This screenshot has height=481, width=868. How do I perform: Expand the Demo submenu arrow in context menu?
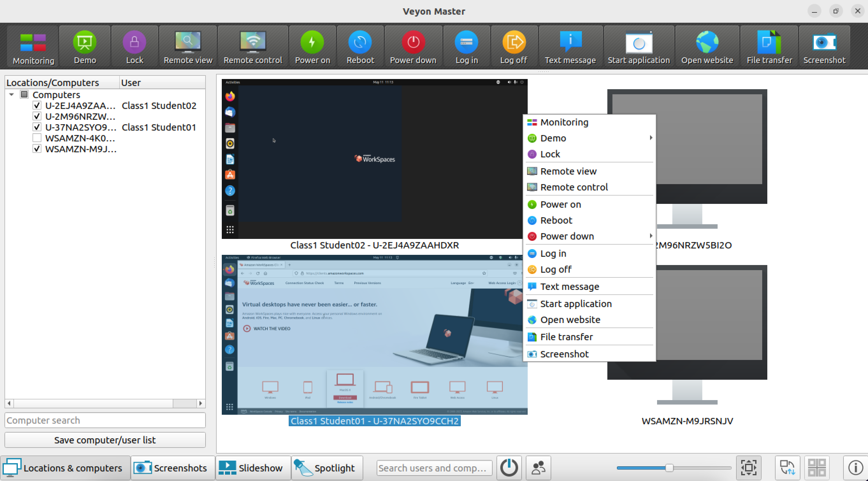click(651, 138)
